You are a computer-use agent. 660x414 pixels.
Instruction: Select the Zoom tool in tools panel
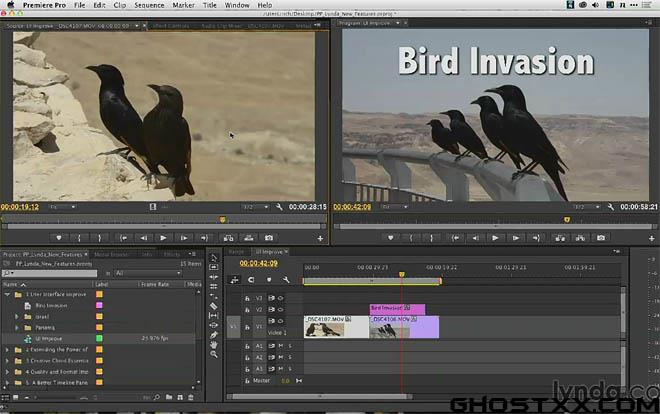[x=213, y=354]
